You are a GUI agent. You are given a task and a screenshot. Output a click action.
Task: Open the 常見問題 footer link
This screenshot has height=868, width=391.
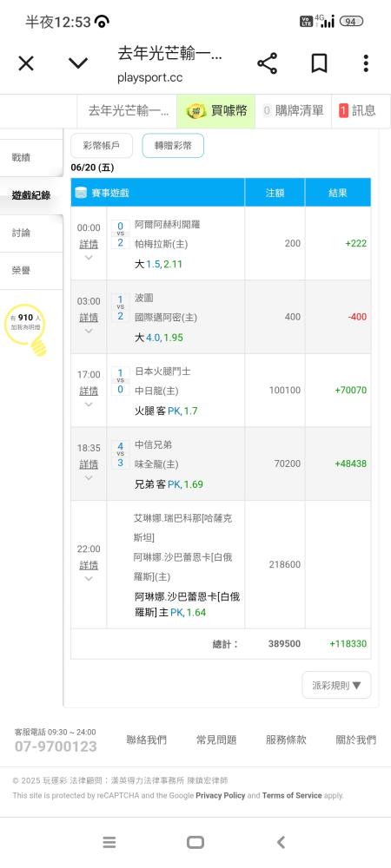coord(216,740)
